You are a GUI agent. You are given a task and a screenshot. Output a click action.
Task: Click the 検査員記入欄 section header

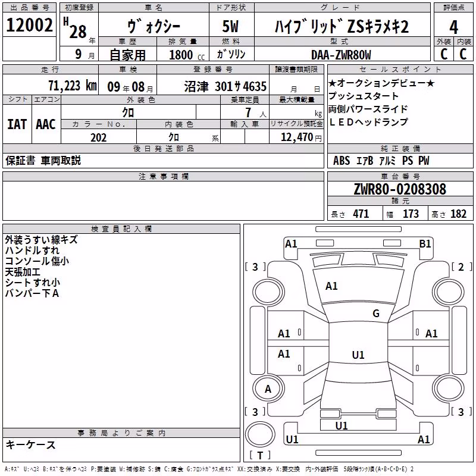tap(121, 229)
